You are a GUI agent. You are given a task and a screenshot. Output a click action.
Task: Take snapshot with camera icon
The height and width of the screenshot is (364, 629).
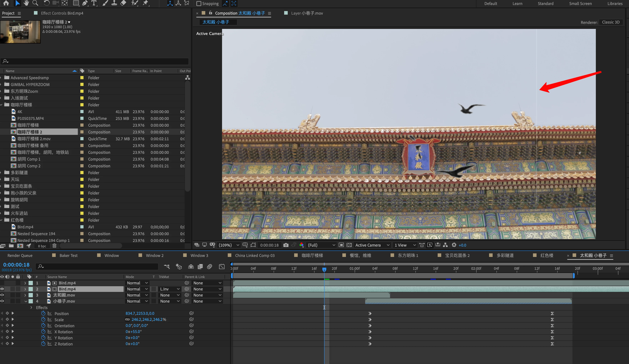[286, 245]
